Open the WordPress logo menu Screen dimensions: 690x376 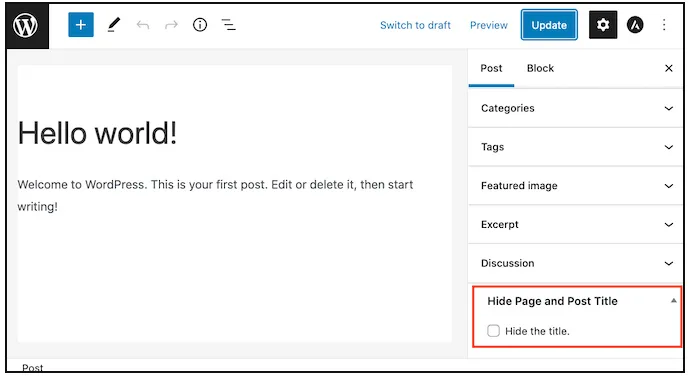(26, 26)
